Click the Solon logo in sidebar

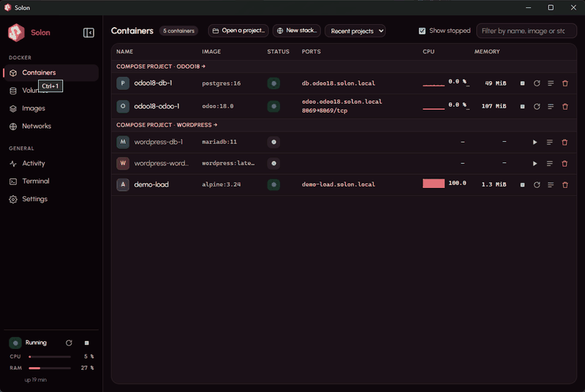tap(16, 32)
